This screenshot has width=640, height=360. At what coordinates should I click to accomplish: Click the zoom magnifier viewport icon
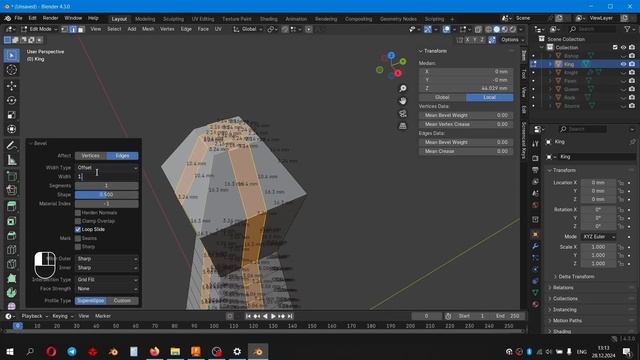pyautogui.click(x=402, y=89)
